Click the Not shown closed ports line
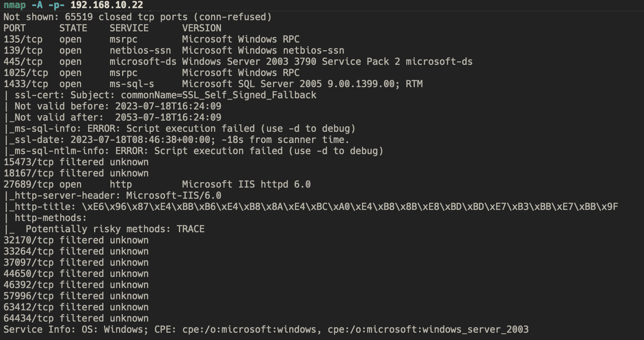Viewport: 644px width, 340px height. point(138,17)
